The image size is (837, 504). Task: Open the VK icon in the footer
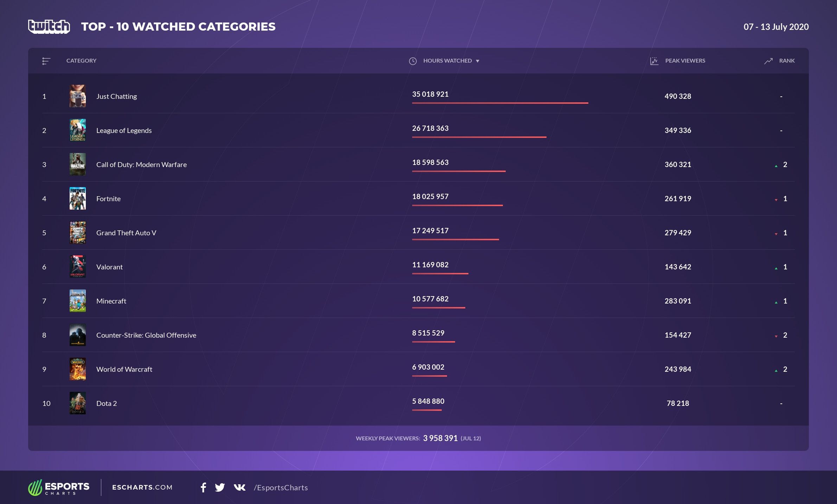point(239,487)
